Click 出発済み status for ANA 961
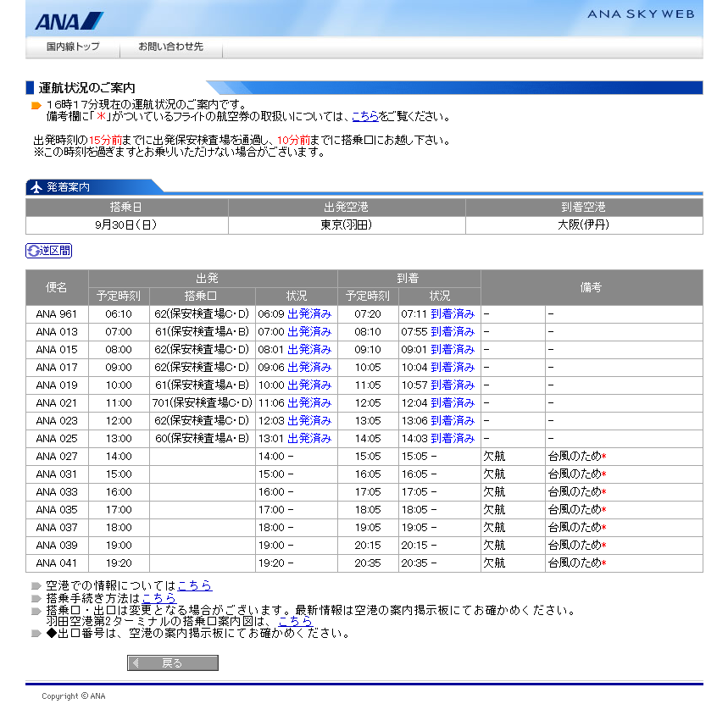 309,314
